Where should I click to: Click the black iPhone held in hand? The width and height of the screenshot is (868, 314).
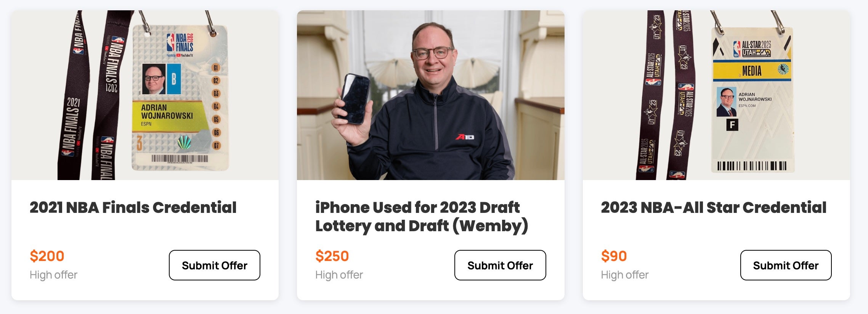pos(355,99)
